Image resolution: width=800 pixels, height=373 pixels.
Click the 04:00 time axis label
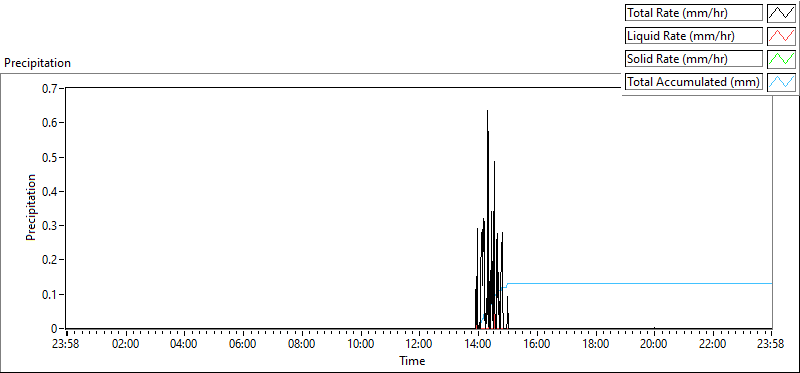(x=184, y=343)
